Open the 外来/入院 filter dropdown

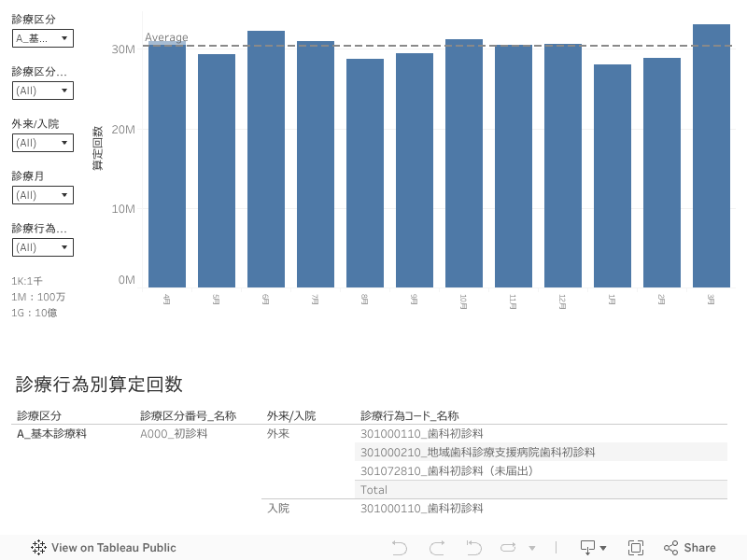click(43, 143)
